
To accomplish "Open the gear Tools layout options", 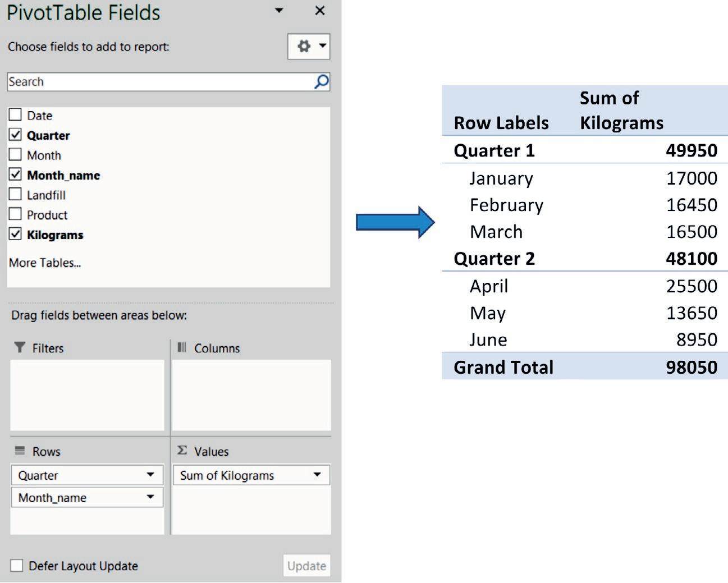I will [309, 46].
